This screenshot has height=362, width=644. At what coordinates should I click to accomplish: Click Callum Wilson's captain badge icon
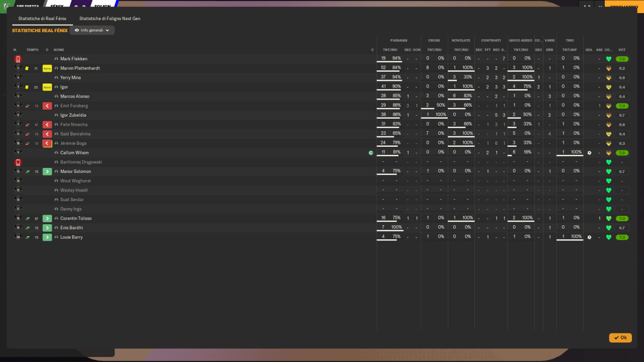pyautogui.click(x=371, y=153)
